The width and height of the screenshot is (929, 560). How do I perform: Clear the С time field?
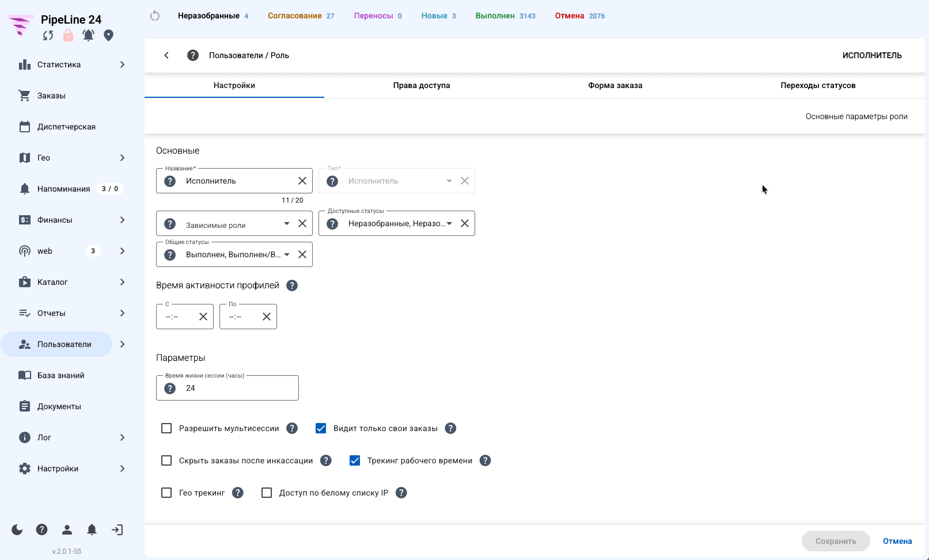(203, 317)
